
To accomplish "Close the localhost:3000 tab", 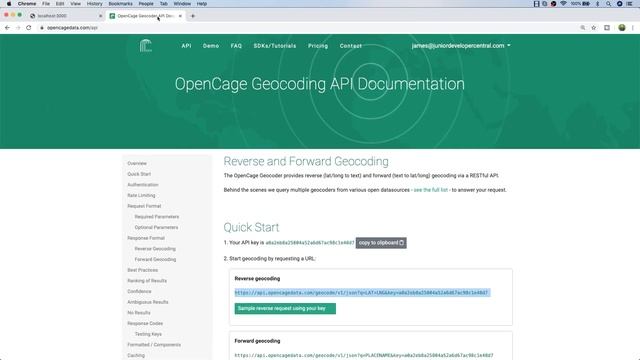I will [x=101, y=16].
